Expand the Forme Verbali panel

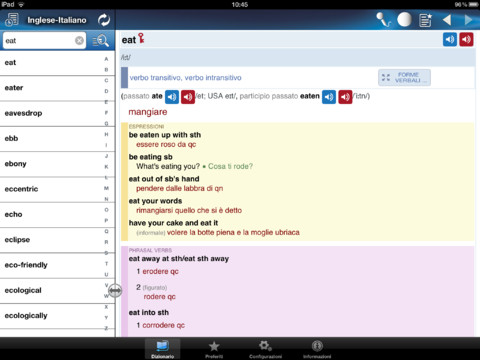404,78
